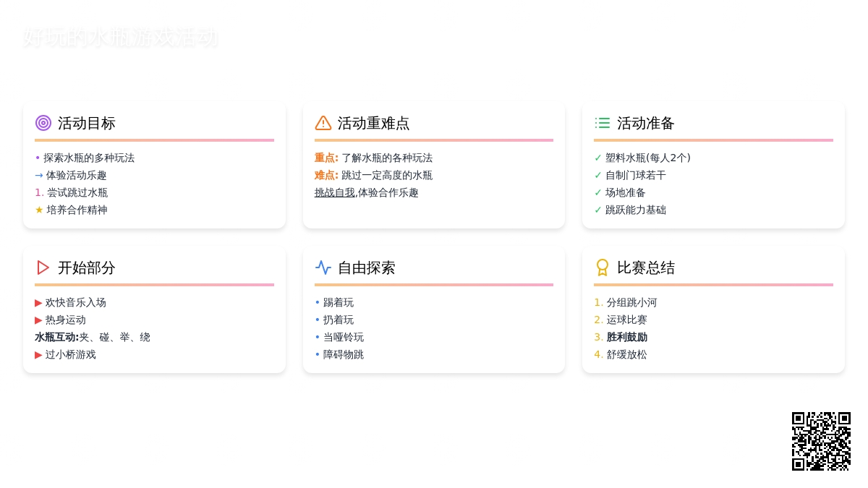Click the line 分组跳小河

click(x=632, y=302)
